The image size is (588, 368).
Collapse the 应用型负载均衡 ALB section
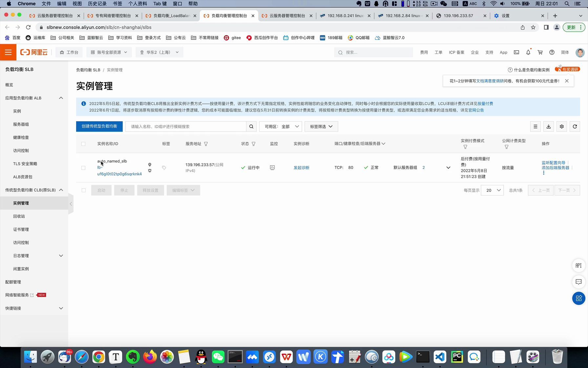61,98
